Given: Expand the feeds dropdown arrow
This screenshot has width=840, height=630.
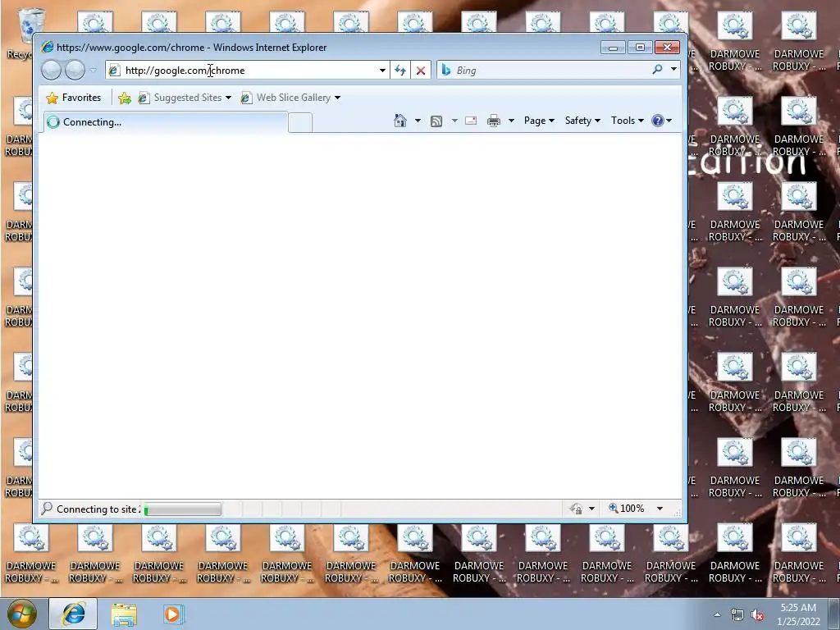Looking at the screenshot, I should 454,121.
